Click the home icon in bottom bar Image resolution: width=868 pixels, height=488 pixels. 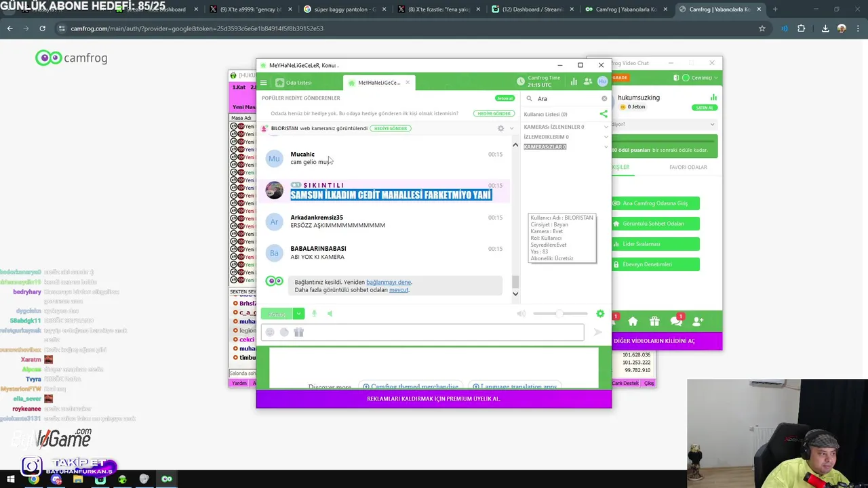coord(633,321)
